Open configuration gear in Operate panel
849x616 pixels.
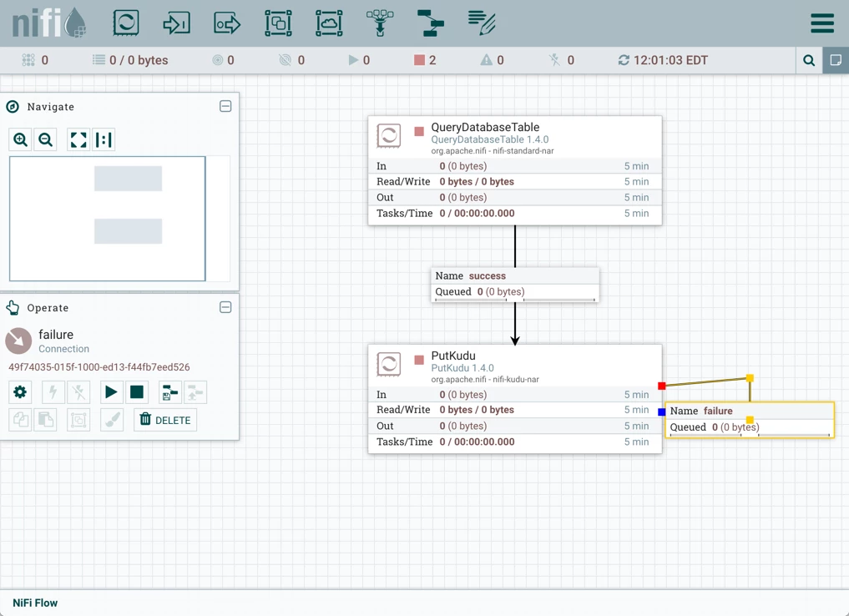click(x=20, y=392)
